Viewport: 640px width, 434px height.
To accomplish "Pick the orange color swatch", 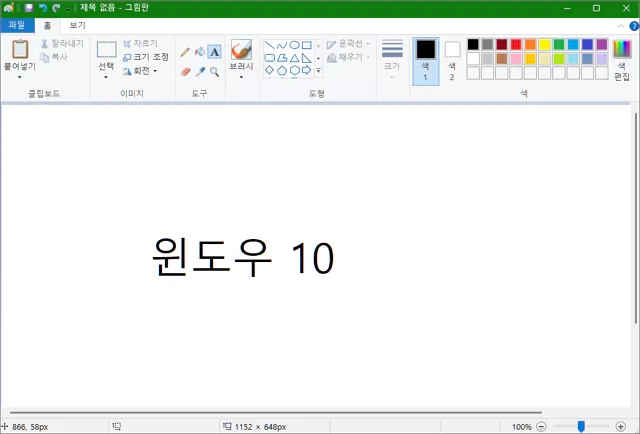I will click(x=530, y=44).
